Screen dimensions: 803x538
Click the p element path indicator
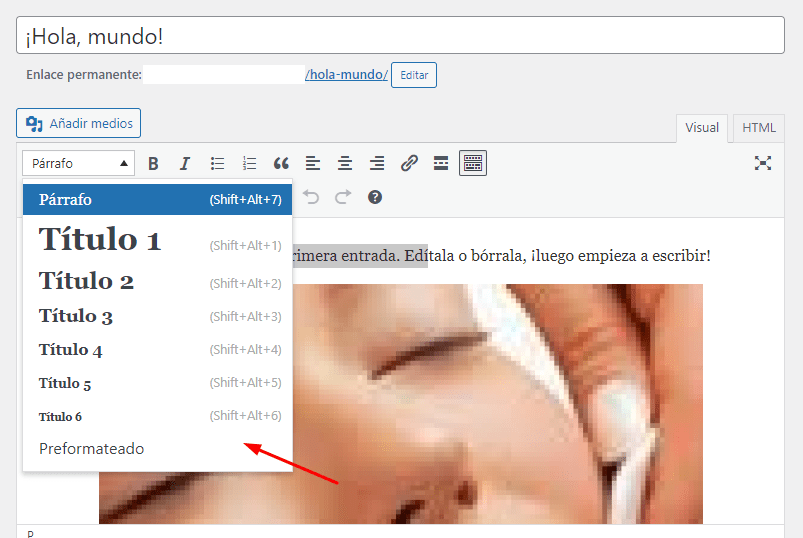pyautogui.click(x=30, y=533)
